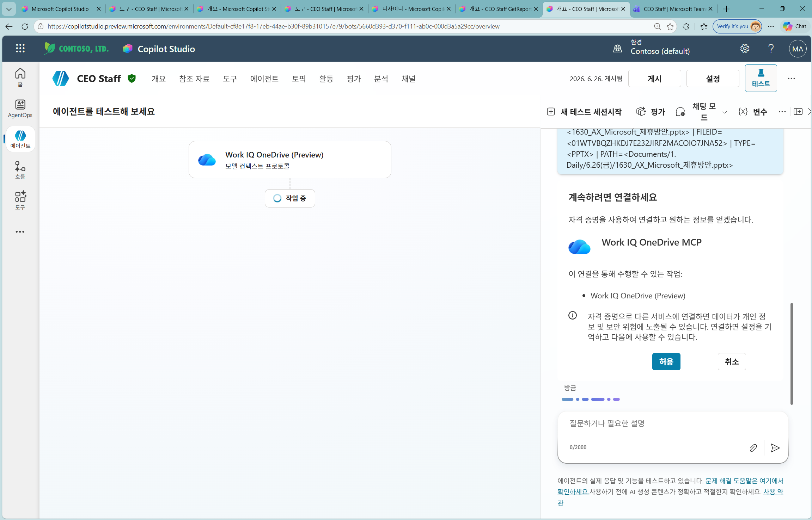Attach a file with the paperclip icon
Screen dimensions: 812x520
pyautogui.click(x=753, y=448)
